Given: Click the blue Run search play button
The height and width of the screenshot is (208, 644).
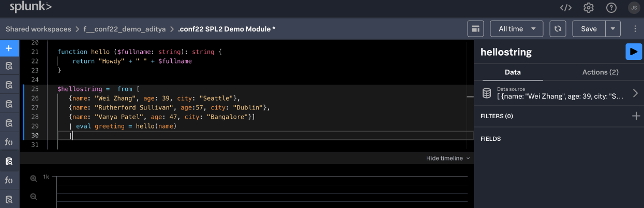Looking at the screenshot, I should pos(633,52).
